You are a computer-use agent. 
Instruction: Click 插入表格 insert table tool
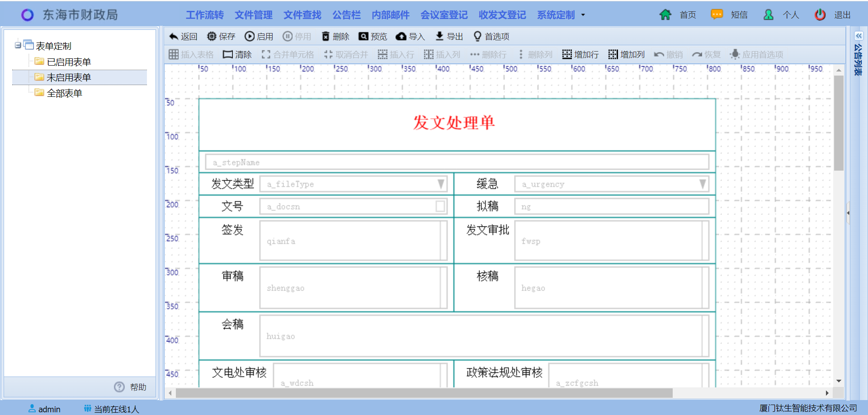[191, 55]
